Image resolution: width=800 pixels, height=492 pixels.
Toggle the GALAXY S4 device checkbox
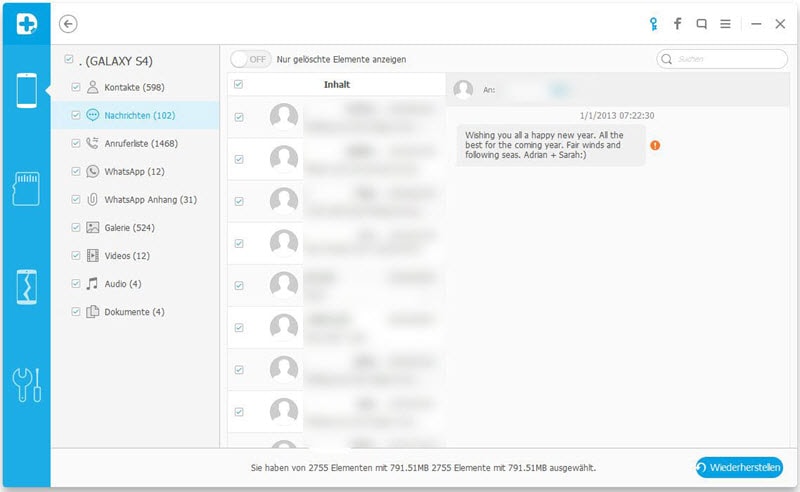click(69, 59)
